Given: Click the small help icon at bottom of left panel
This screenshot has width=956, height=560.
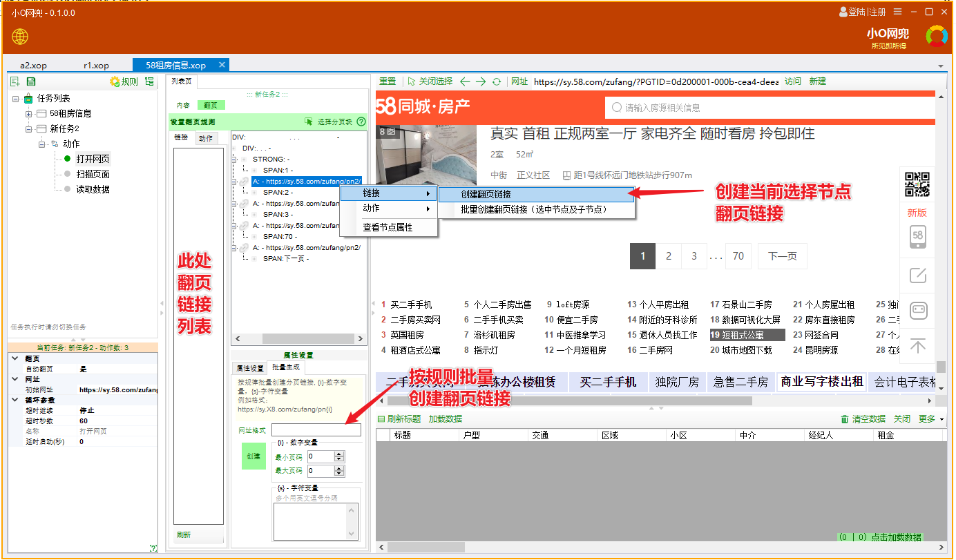Looking at the screenshot, I should (x=153, y=548).
